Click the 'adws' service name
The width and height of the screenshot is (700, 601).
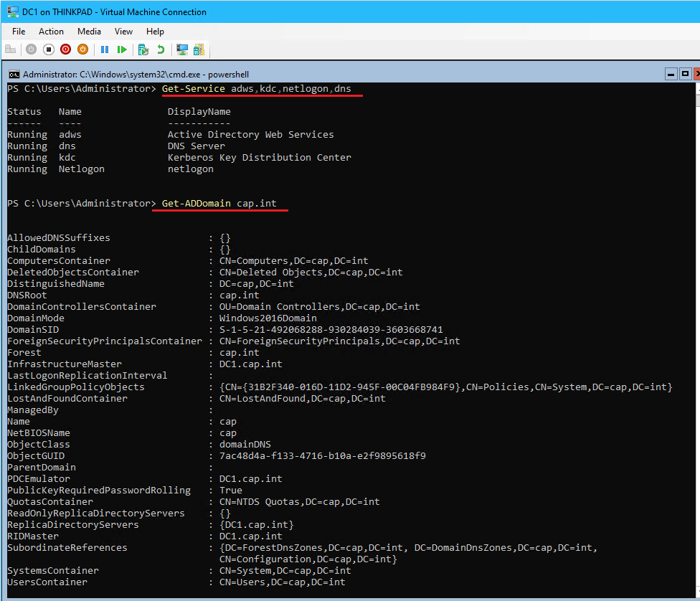70,134
